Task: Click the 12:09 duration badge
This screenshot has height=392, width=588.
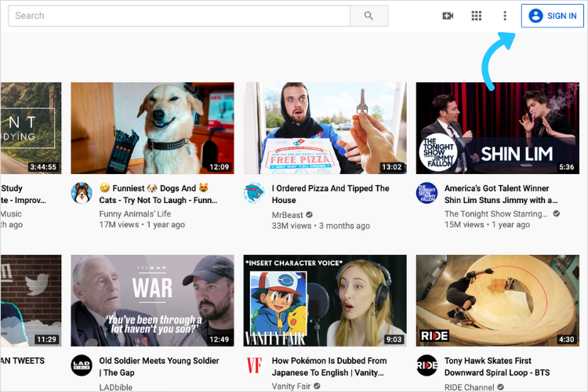Action: [220, 167]
